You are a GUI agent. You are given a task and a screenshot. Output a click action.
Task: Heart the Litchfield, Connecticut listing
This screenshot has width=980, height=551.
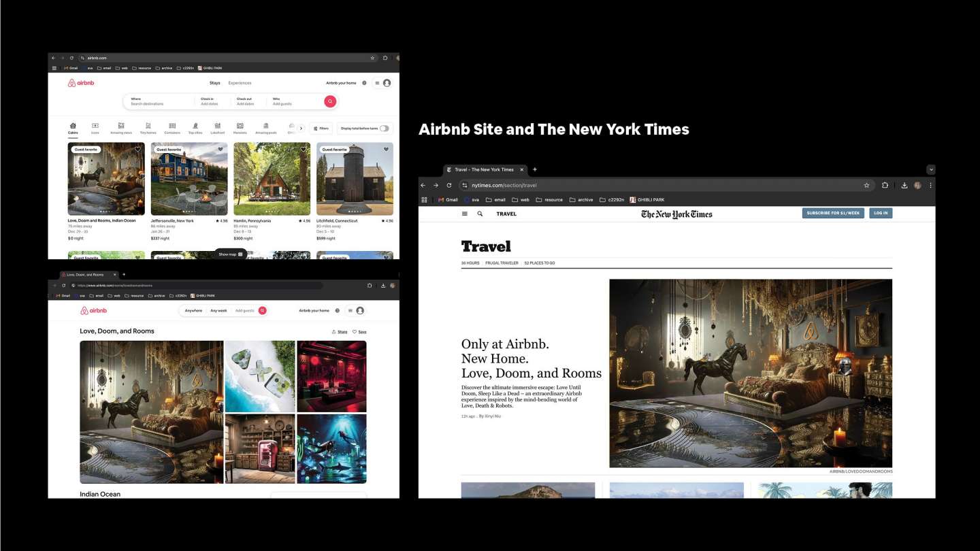386,150
